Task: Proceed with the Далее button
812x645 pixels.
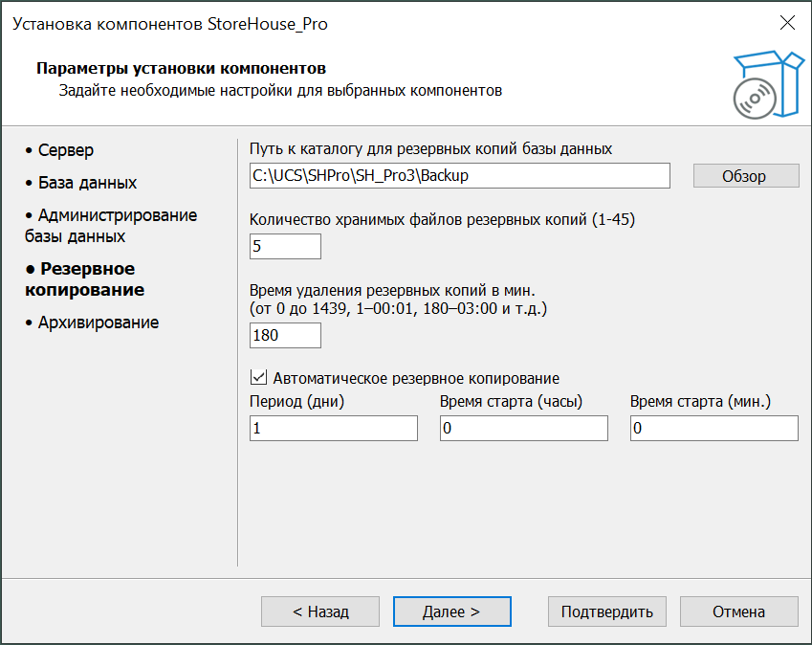Action: [x=451, y=612]
